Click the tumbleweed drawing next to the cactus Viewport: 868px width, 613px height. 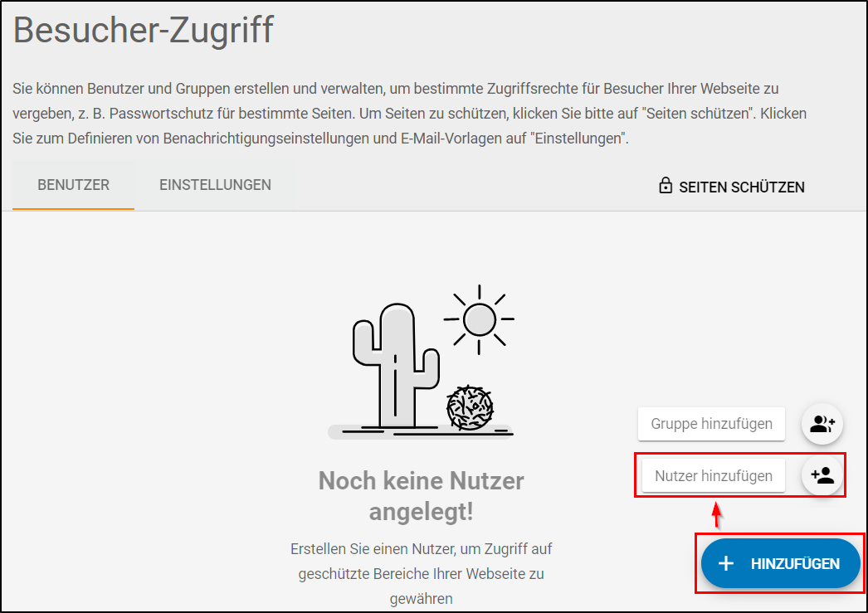(x=471, y=409)
